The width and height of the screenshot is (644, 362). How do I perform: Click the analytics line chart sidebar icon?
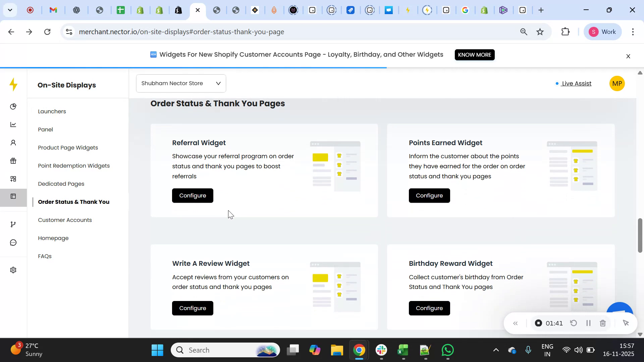click(x=13, y=125)
